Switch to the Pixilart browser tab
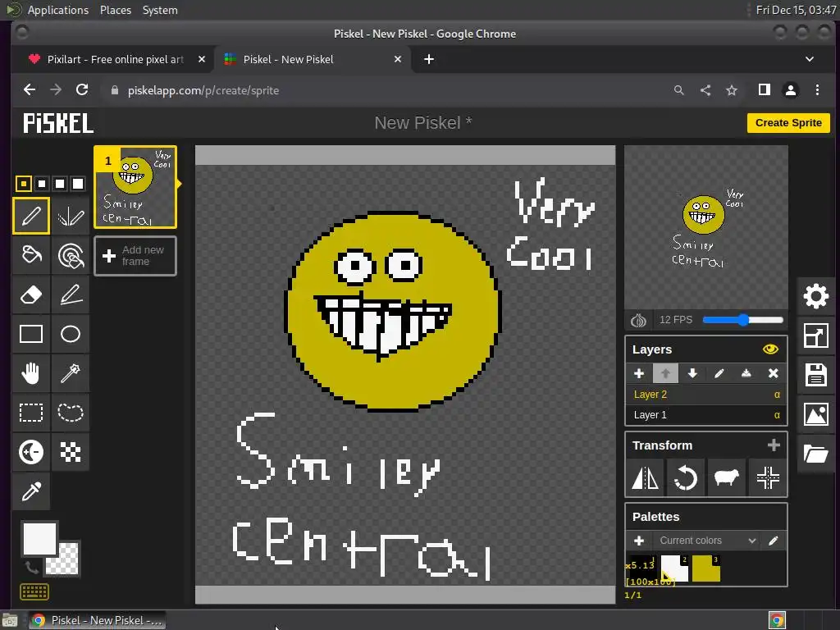The height and width of the screenshot is (630, 840). pyautogui.click(x=115, y=59)
